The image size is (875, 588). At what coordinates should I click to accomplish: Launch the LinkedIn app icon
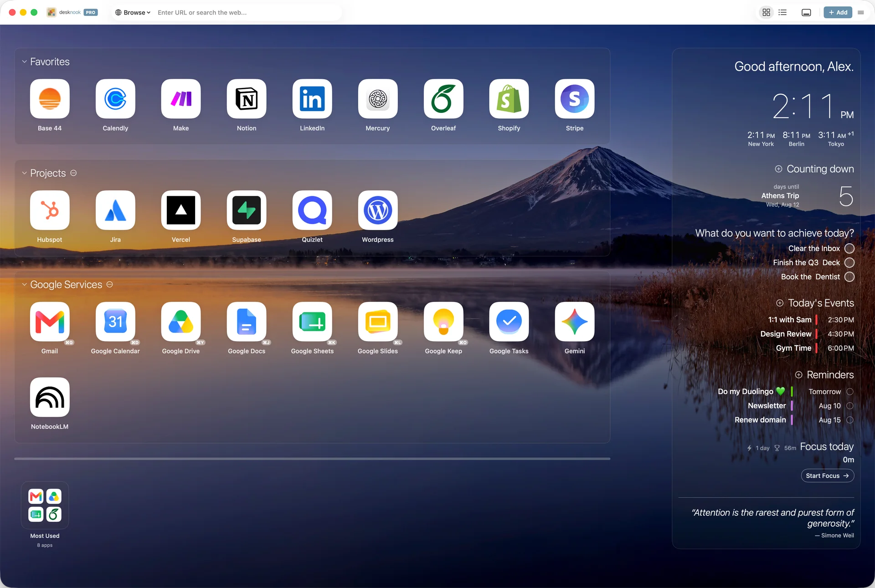click(x=312, y=99)
